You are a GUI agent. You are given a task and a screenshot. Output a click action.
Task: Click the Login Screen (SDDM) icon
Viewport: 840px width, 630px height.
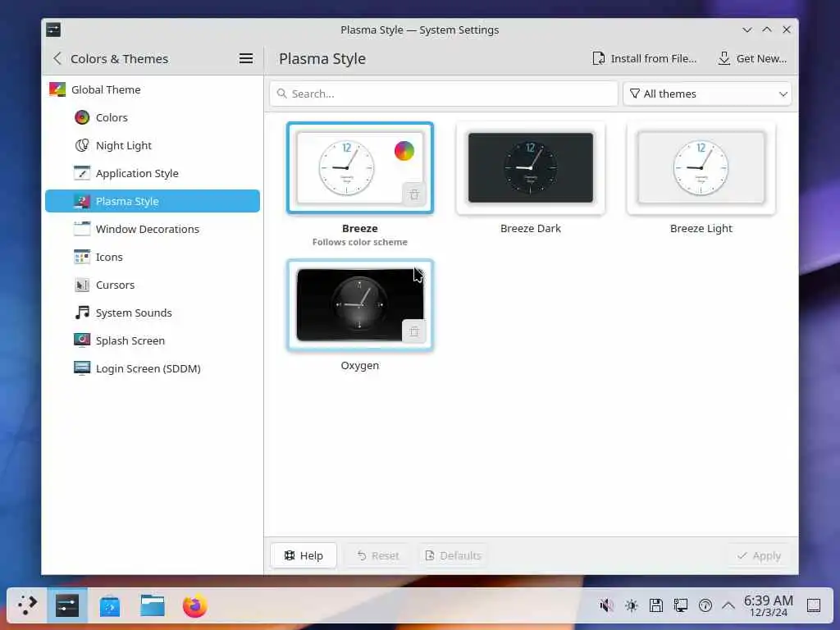click(82, 368)
